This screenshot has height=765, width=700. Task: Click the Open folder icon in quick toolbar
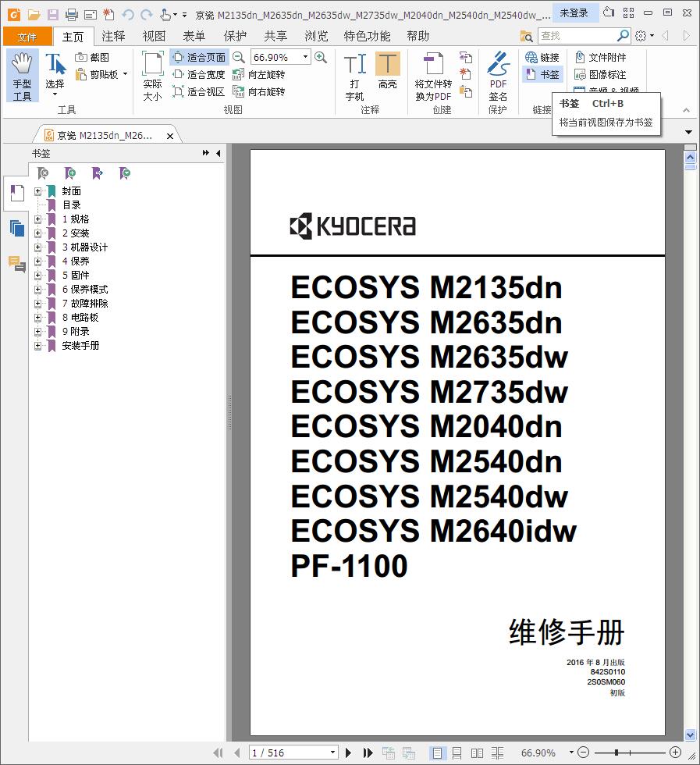pos(34,15)
